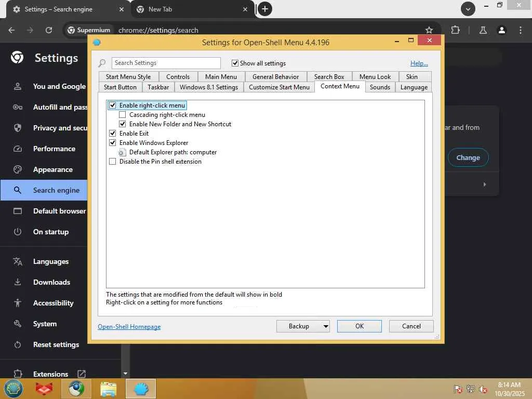
Task: Uncheck the Enable Exit checkbox
Action: coord(112,134)
